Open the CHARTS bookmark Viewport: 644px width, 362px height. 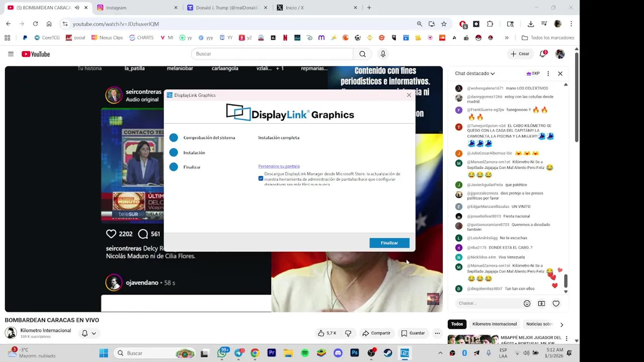(x=141, y=38)
